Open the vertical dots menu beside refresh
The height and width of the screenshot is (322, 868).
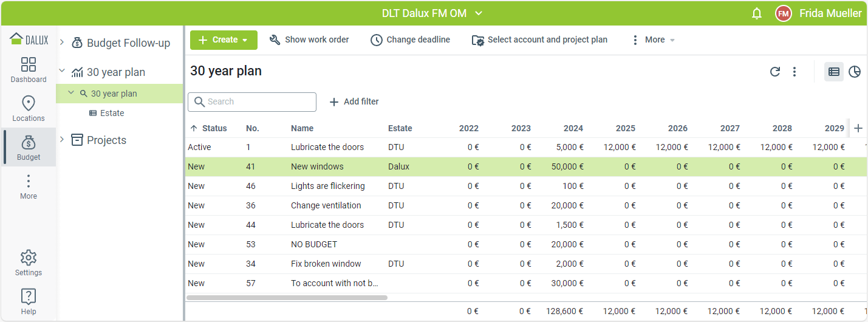(x=794, y=72)
